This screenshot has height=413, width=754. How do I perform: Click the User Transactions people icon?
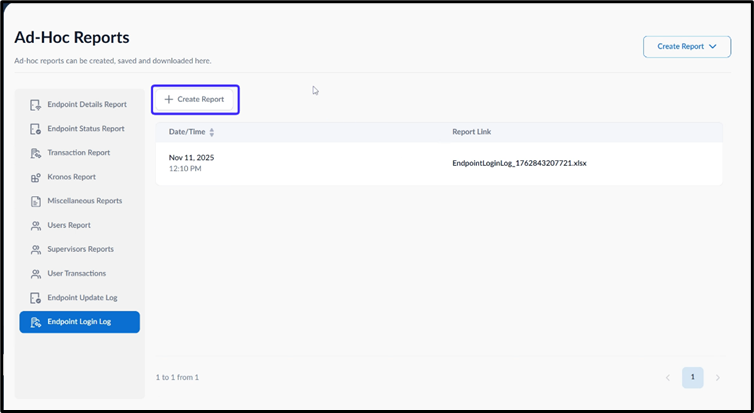(x=36, y=274)
